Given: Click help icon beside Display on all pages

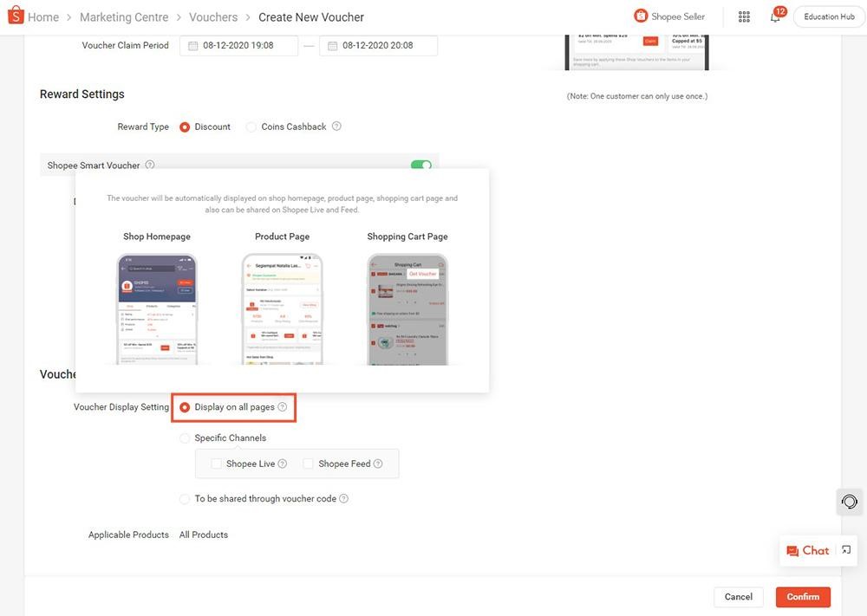Looking at the screenshot, I should point(282,406).
